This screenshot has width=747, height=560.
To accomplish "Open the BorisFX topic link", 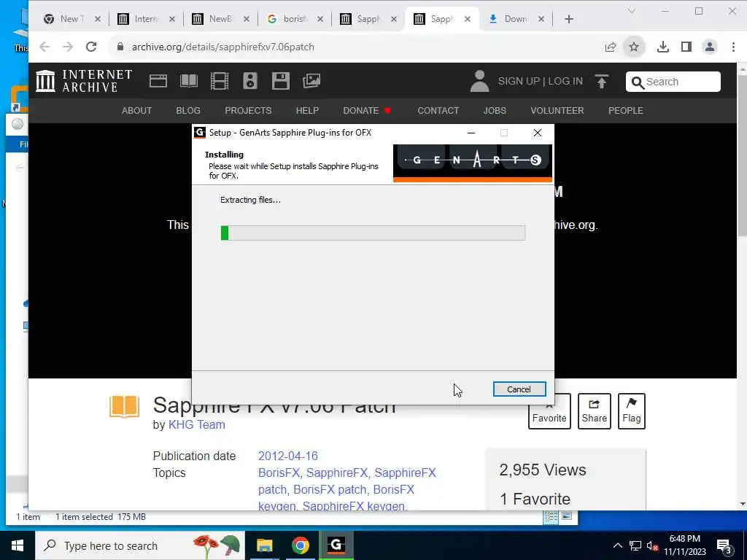I will pyautogui.click(x=279, y=472).
